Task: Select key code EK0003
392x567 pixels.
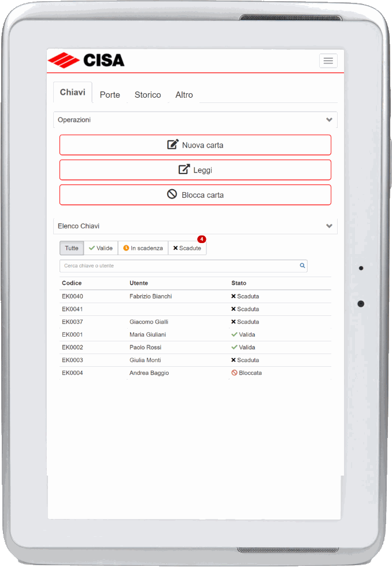Action: pyautogui.click(x=72, y=360)
